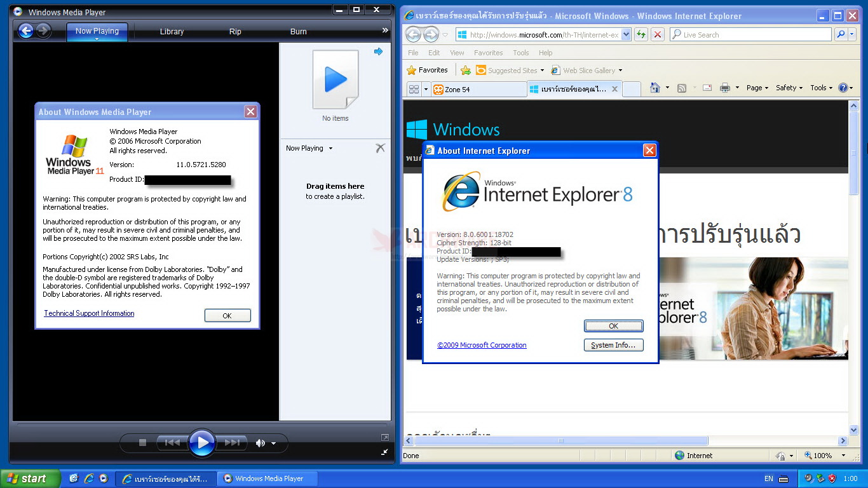The height and width of the screenshot is (488, 868).
Task: Go forward in Internet Explorer
Action: pos(431,34)
